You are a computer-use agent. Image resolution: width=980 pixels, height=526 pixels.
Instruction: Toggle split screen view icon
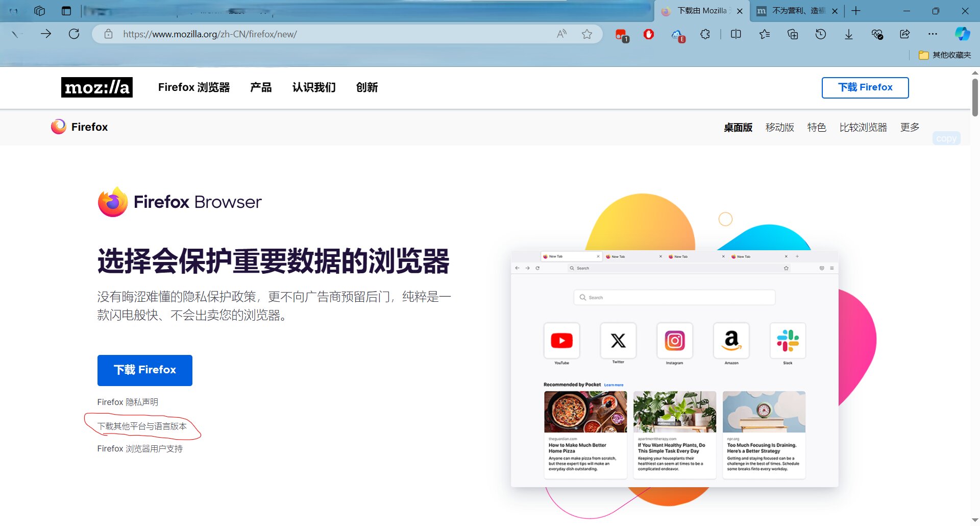coord(736,34)
